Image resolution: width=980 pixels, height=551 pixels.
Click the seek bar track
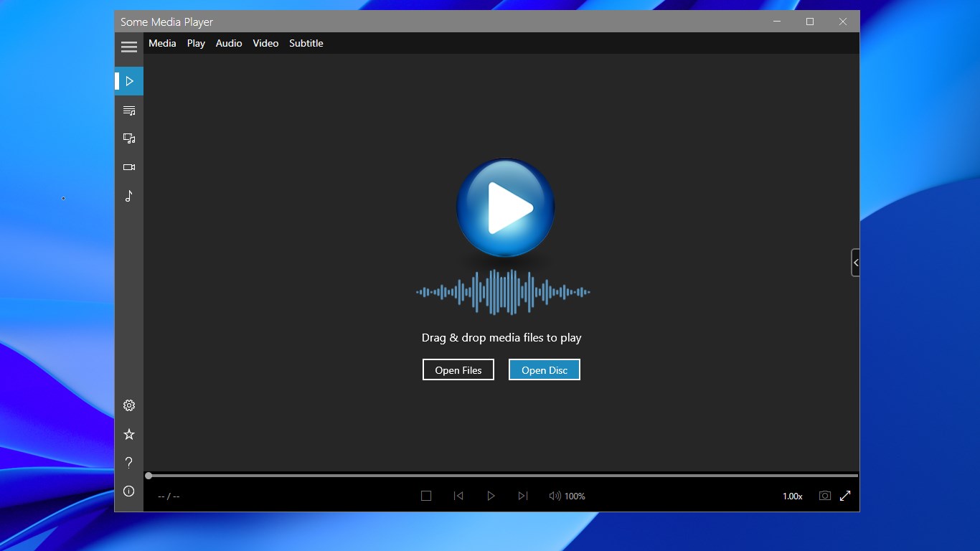coord(503,476)
